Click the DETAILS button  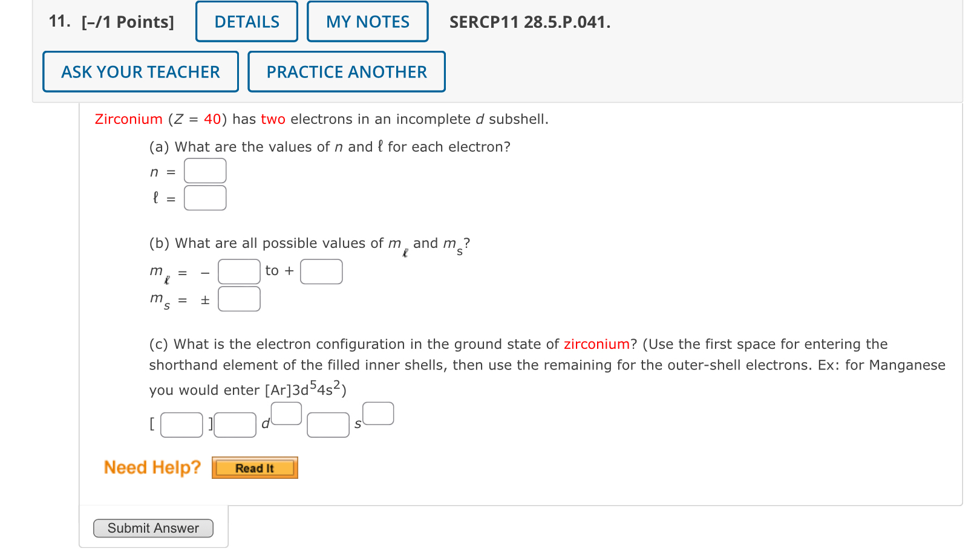246,21
